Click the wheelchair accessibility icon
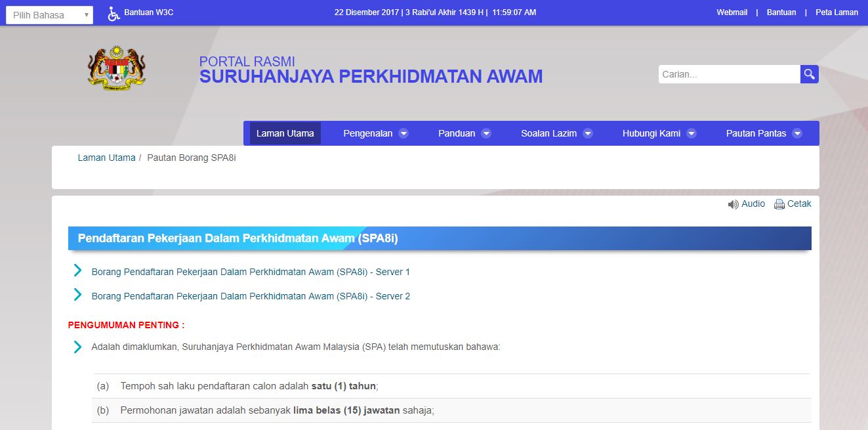Screen dimensions: 868x430 click(x=114, y=14)
